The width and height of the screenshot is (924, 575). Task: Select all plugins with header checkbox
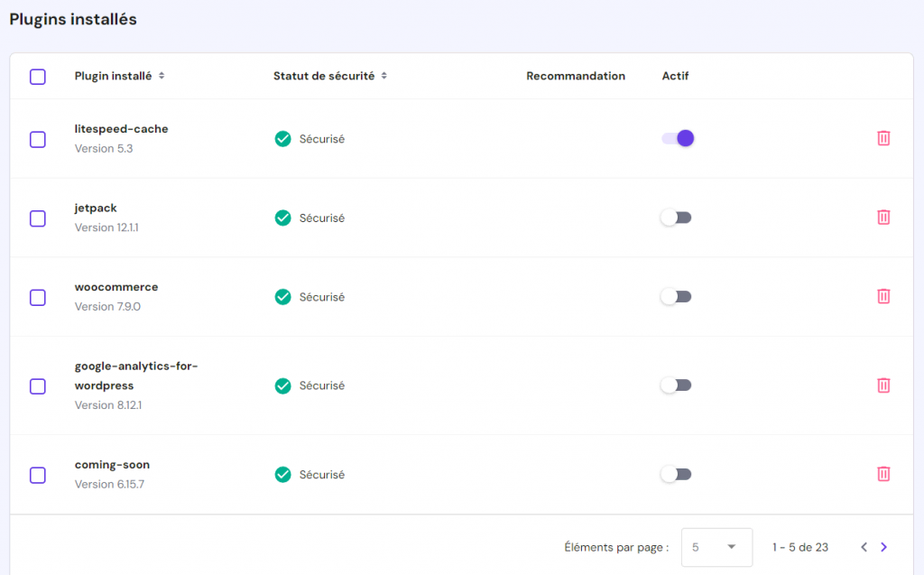pyautogui.click(x=38, y=77)
